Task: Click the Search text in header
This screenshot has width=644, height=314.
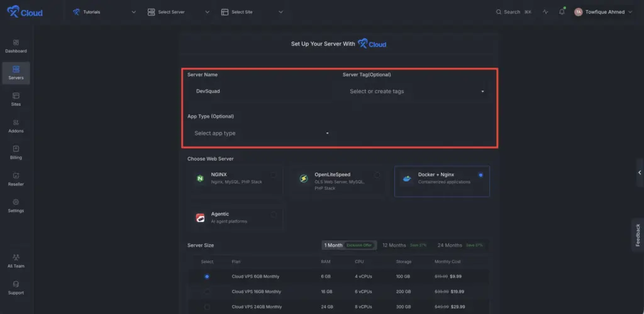Action: tap(512, 12)
